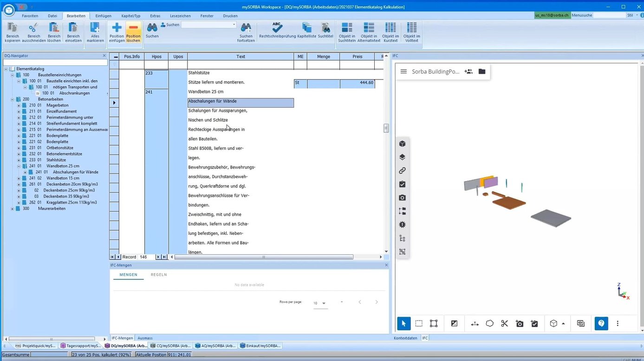Click the camera icon in IFC side toolbar
This screenshot has width=644, height=361.
402,198
